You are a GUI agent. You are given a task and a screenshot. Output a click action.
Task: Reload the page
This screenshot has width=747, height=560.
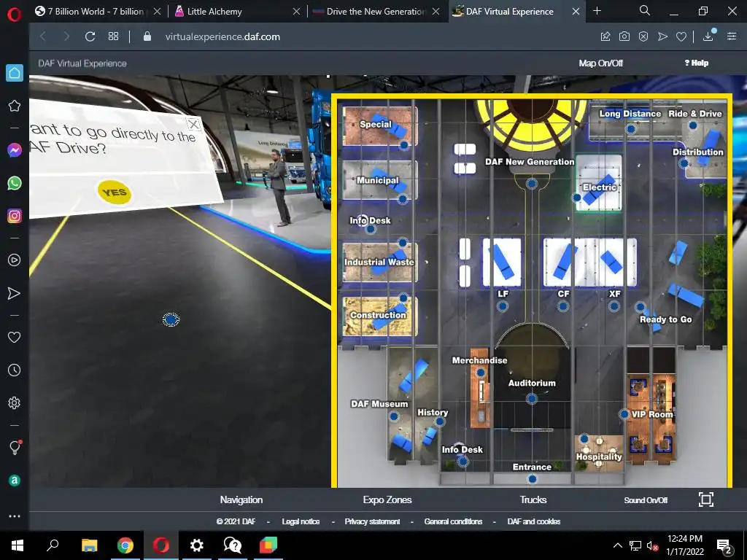coord(90,36)
